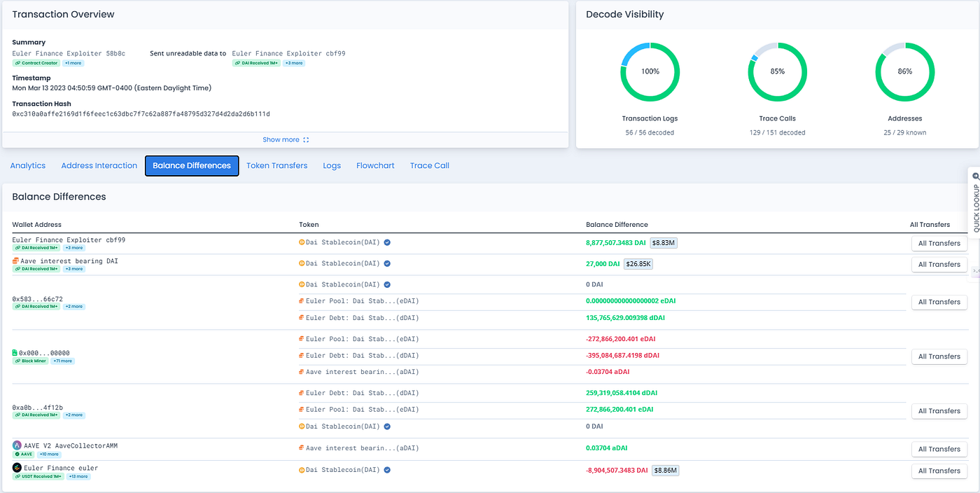Open wallet address 0xa0b...4f12b
Screen dimensions: 980x493
coord(37,408)
